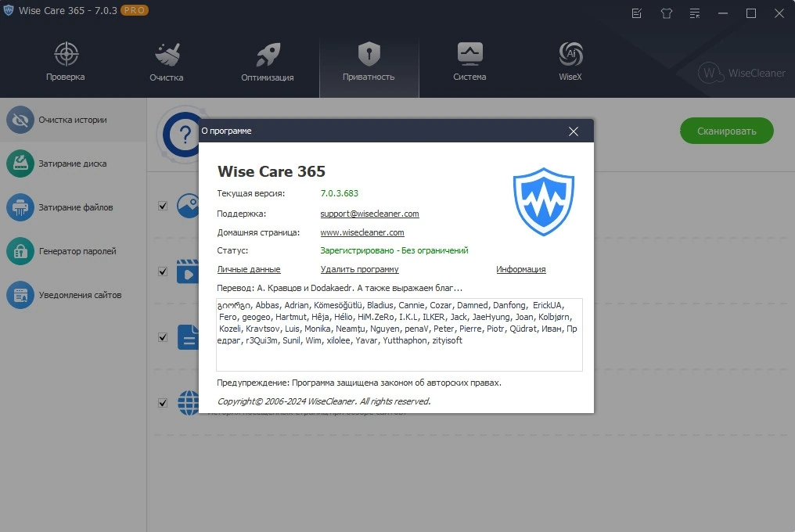Select Затирание файлов in sidebar
This screenshot has width=795, height=532.
73,207
